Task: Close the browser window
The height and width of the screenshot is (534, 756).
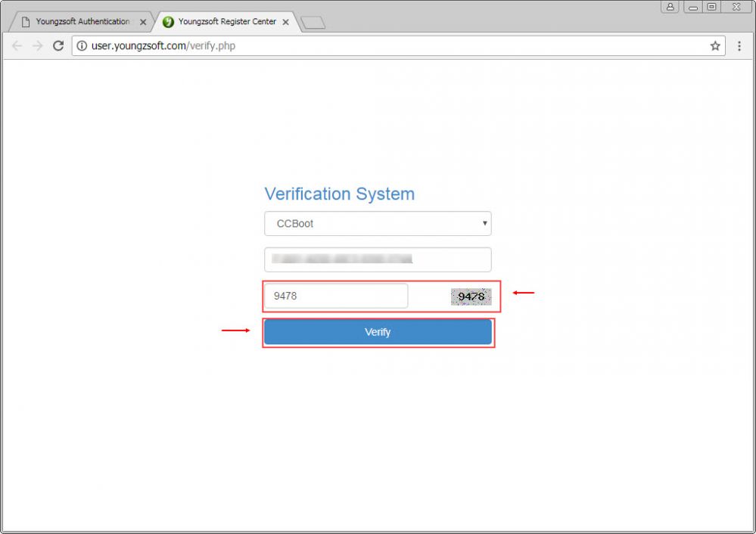Action: pyautogui.click(x=736, y=7)
